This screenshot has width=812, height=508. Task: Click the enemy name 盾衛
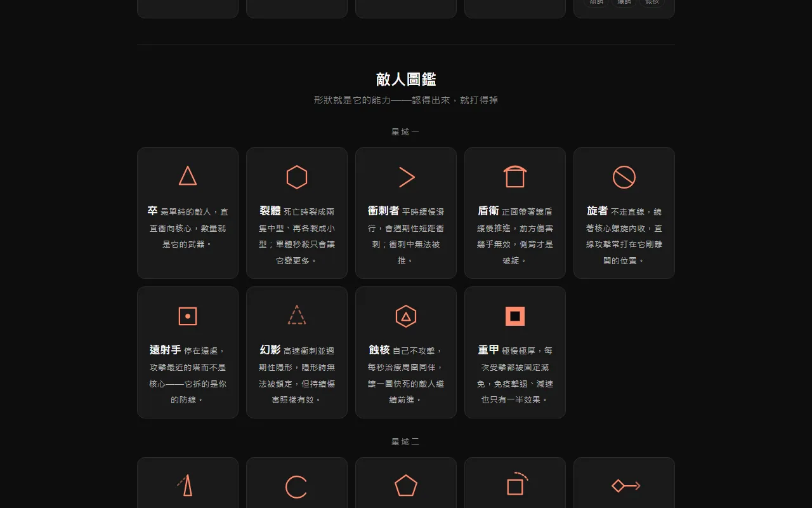click(488, 211)
